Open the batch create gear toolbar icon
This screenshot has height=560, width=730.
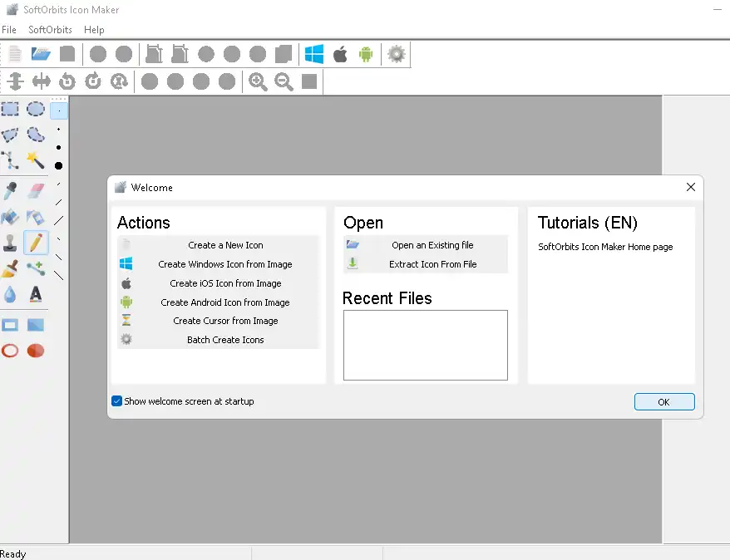[x=397, y=53]
